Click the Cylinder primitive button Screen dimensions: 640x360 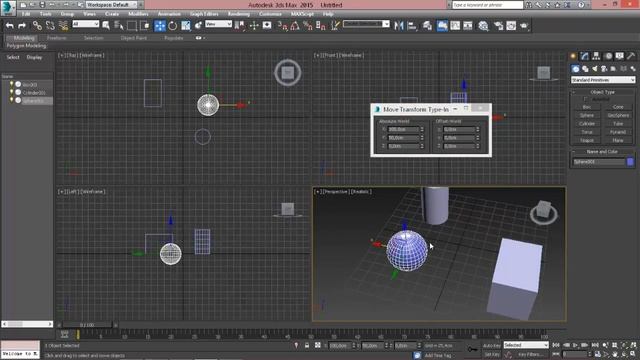tap(587, 124)
